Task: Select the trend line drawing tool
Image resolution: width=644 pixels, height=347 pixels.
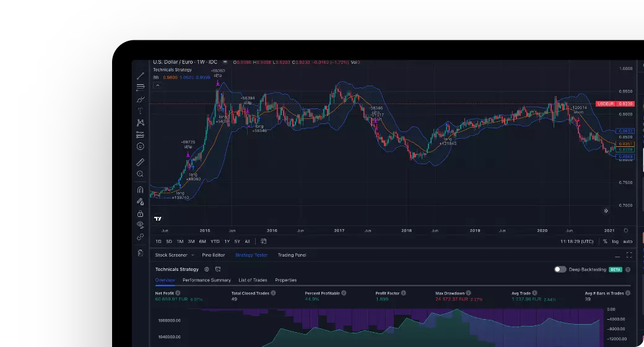Action: [x=141, y=76]
